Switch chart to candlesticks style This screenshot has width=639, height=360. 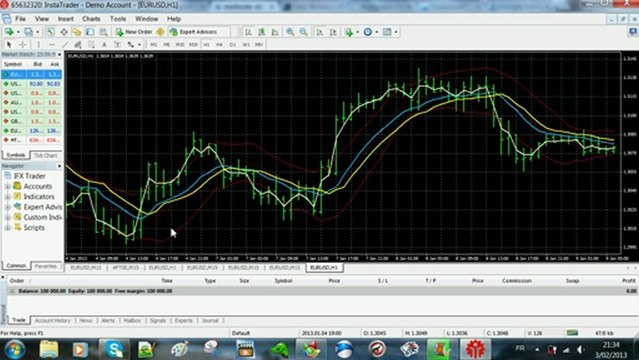tap(262, 32)
